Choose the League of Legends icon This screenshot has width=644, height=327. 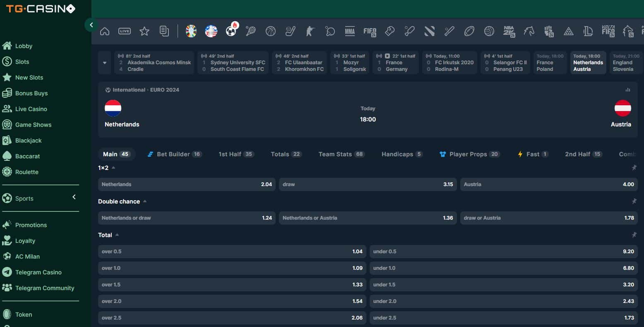[588, 31]
